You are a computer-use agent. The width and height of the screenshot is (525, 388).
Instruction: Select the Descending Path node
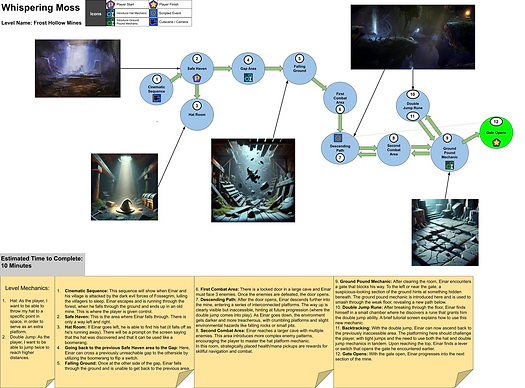click(x=340, y=148)
